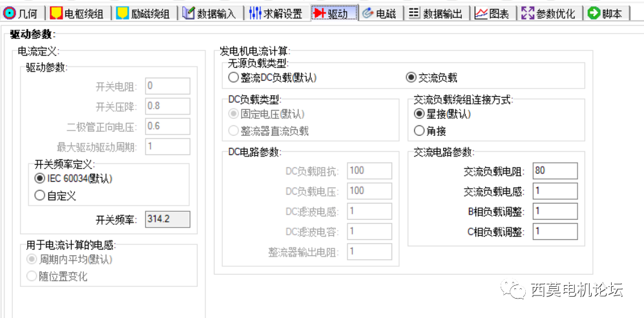
Task: Go to the 参数优化 tab
Action: pyautogui.click(x=549, y=13)
